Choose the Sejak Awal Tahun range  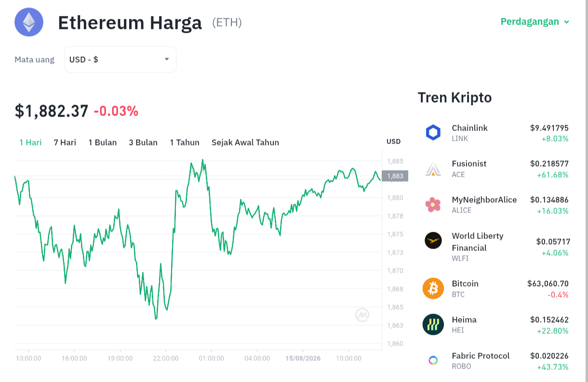(245, 142)
